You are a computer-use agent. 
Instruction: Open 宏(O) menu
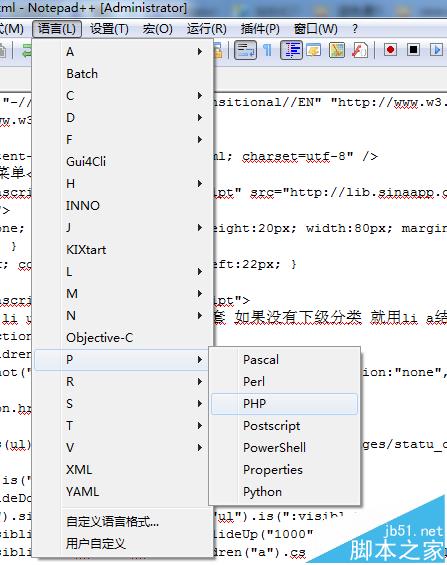157,28
